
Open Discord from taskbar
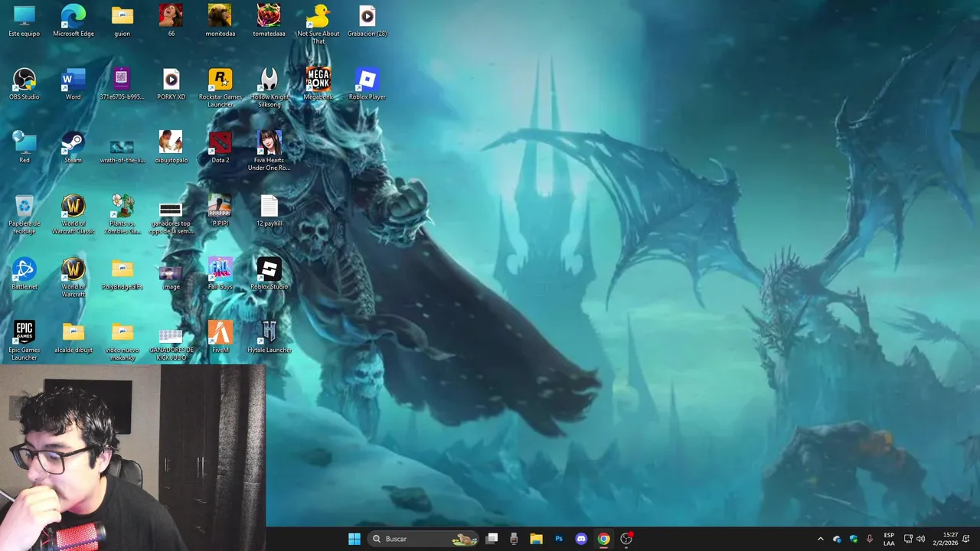coord(581,539)
